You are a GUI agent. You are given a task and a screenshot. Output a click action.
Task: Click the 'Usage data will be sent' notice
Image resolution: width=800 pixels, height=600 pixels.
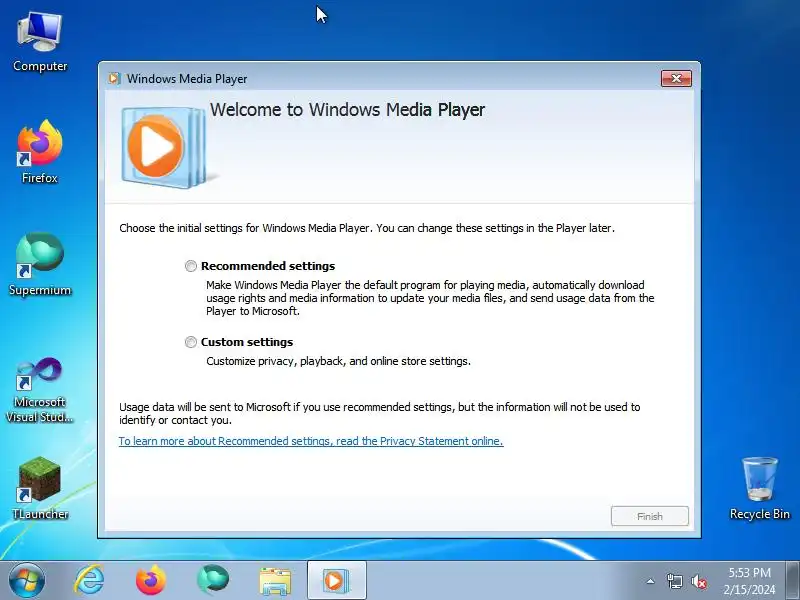click(x=380, y=413)
